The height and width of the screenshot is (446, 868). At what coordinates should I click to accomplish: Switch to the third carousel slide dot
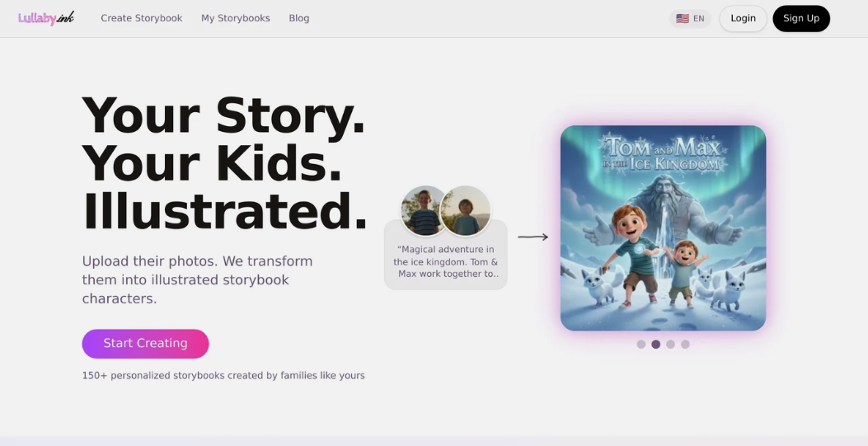[x=670, y=345]
